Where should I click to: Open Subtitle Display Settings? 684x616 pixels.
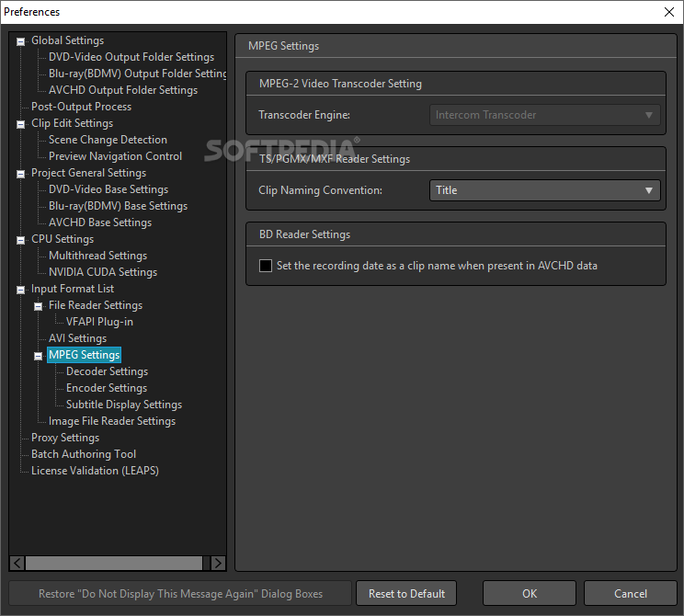pyautogui.click(x=124, y=405)
